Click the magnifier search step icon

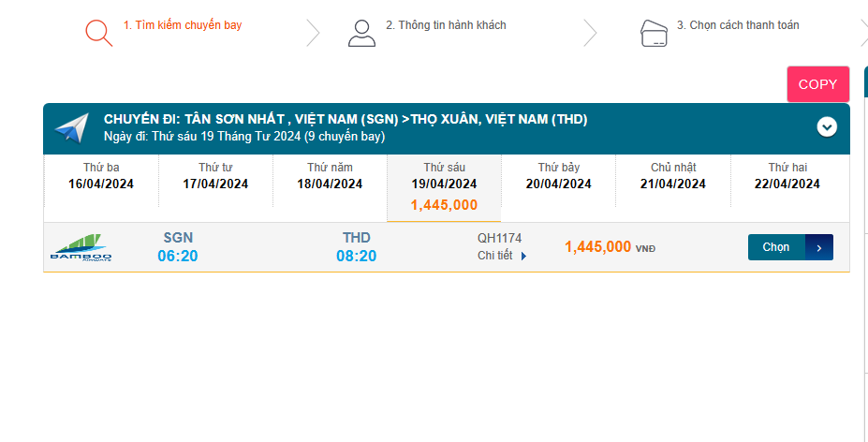tap(98, 33)
